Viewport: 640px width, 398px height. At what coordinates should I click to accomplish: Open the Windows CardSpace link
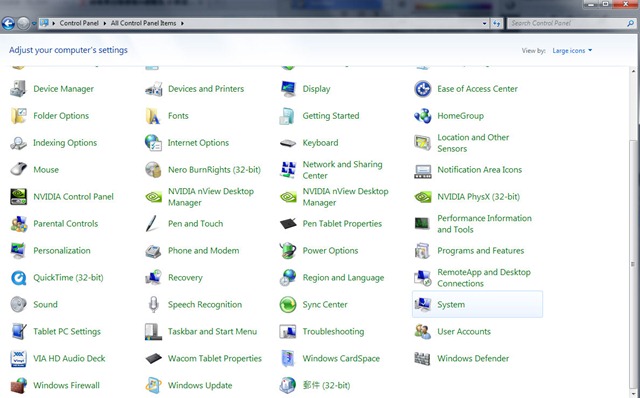click(x=341, y=358)
